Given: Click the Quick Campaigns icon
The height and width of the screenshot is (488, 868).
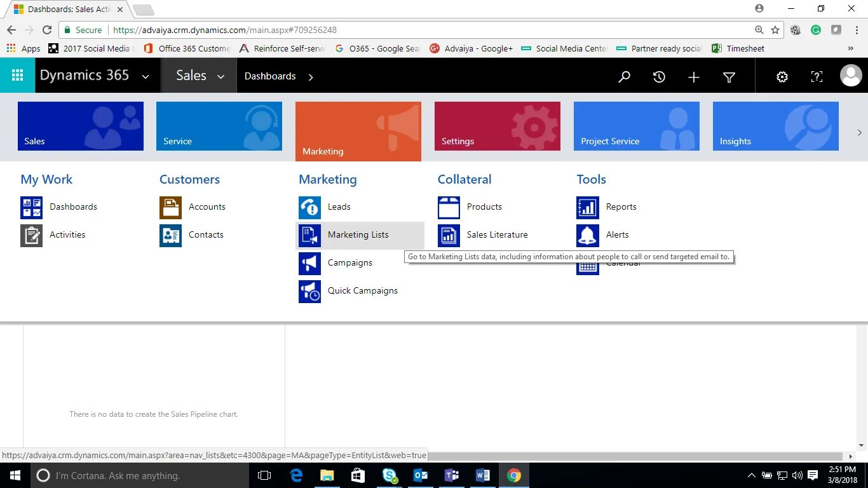Looking at the screenshot, I should tap(309, 292).
